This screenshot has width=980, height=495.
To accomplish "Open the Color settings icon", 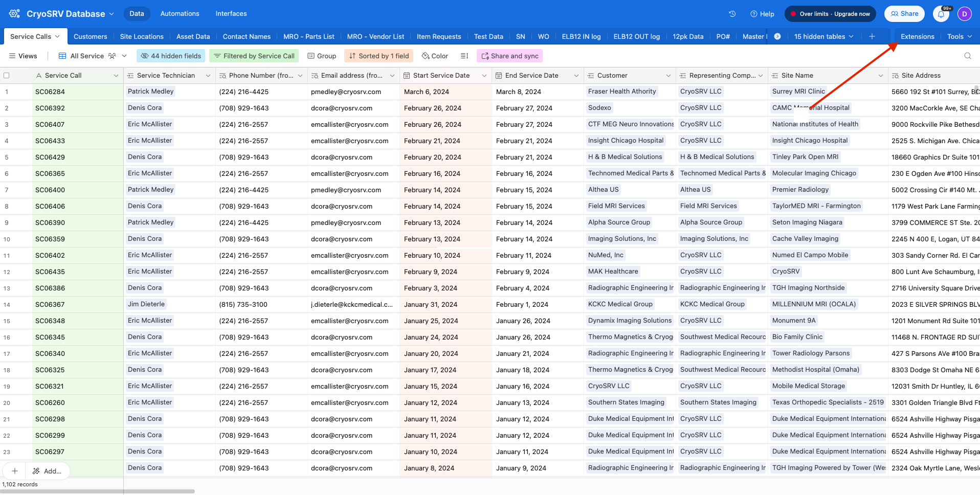I will [425, 55].
